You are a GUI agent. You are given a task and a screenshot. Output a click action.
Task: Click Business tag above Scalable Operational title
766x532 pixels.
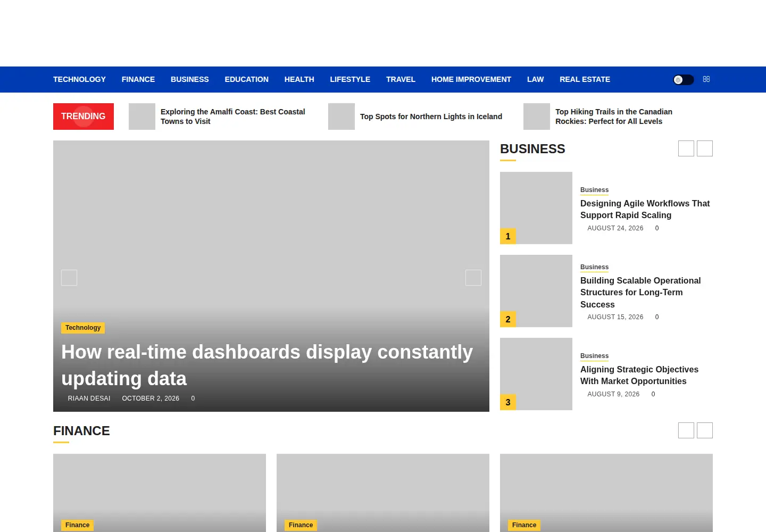[594, 267]
